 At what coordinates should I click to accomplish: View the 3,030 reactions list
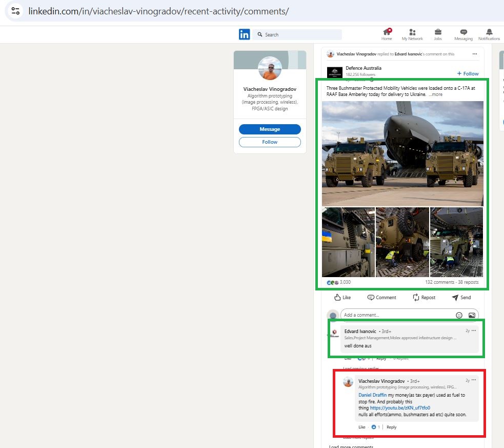[x=338, y=282]
